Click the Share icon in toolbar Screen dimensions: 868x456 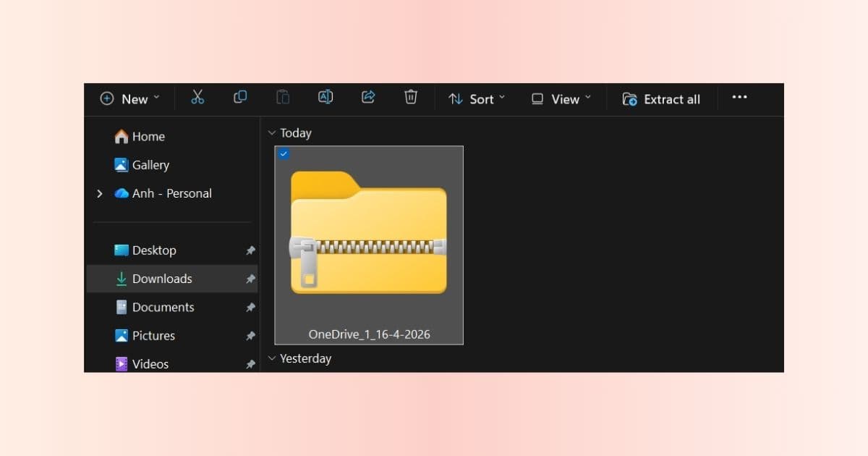click(x=368, y=98)
